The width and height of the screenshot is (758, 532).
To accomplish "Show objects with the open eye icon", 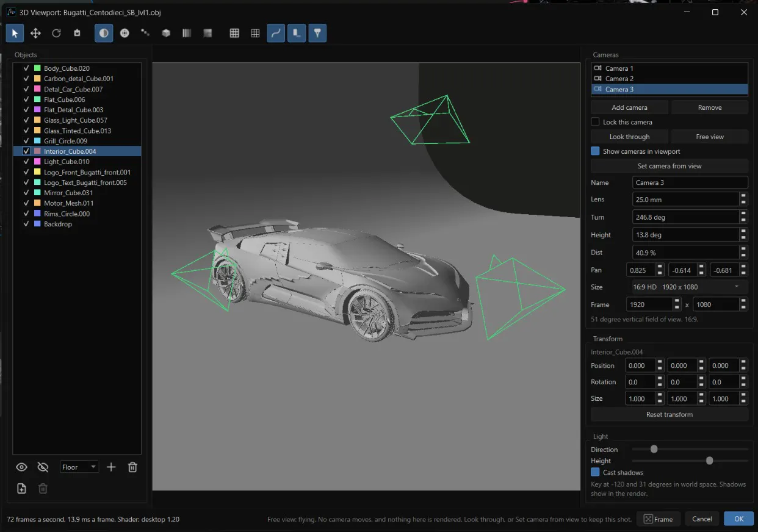I will point(21,467).
